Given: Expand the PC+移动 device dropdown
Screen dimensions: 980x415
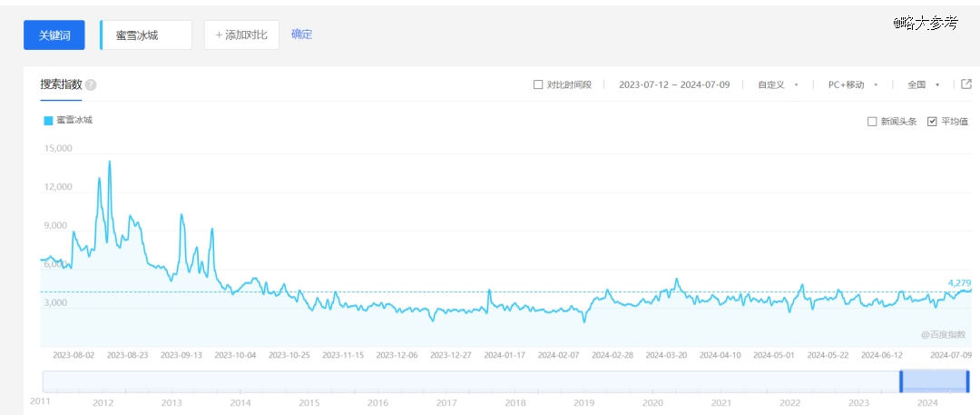Looking at the screenshot, I should click(x=853, y=84).
